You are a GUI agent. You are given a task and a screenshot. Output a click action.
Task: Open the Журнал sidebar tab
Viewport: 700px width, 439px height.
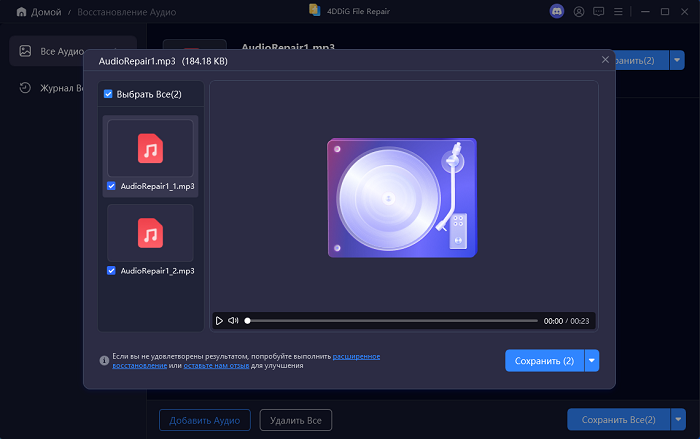(x=50, y=88)
